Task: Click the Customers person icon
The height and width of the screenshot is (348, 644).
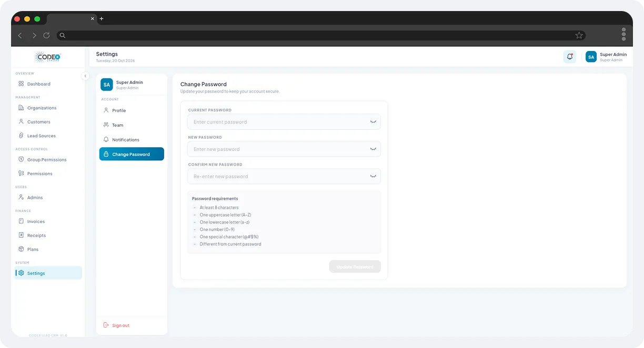Action: point(21,121)
